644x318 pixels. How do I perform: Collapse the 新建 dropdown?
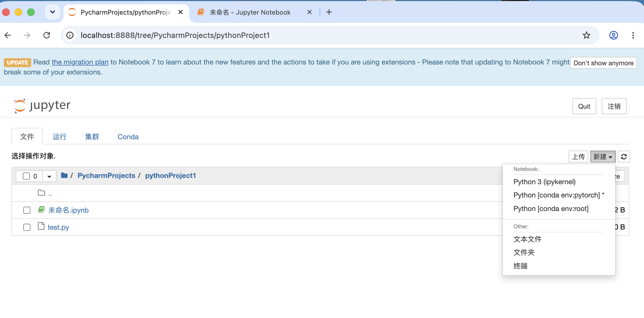pos(603,157)
